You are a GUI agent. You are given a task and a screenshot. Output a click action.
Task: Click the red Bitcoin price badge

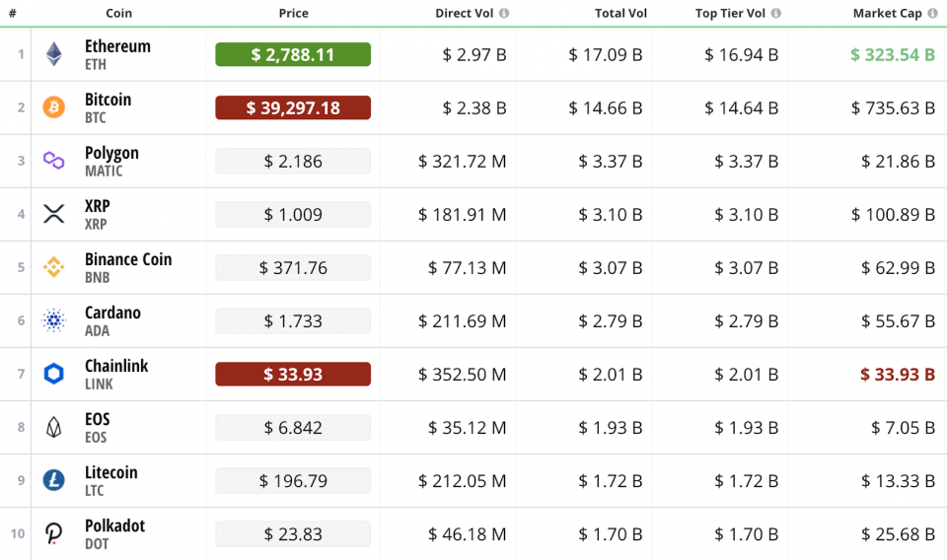pyautogui.click(x=293, y=107)
